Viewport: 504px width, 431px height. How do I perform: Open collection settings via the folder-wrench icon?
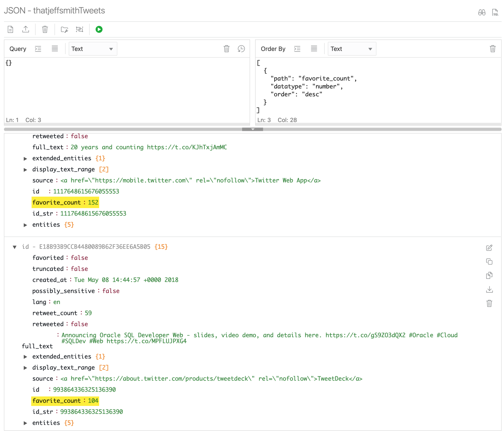tap(64, 29)
